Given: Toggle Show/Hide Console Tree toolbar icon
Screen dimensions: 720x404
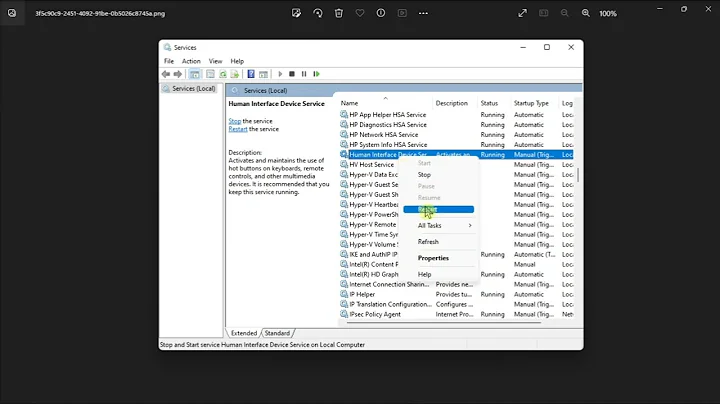Looking at the screenshot, I should coord(195,74).
